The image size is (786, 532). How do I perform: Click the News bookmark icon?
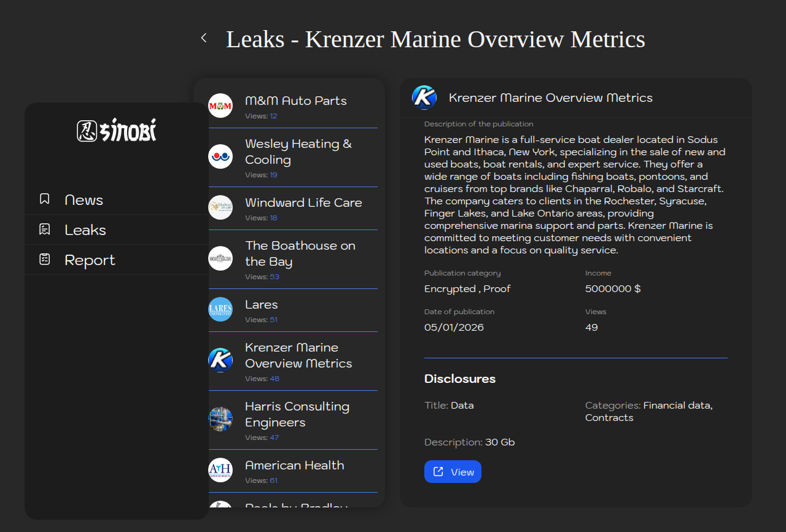click(45, 199)
